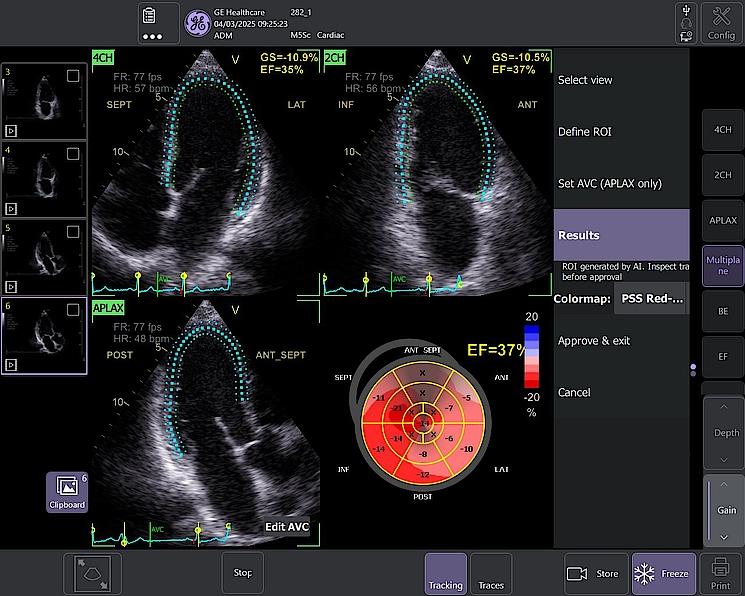745x596 pixels.
Task: Click the bull's-eye EF=37% value
Action: tap(497, 350)
